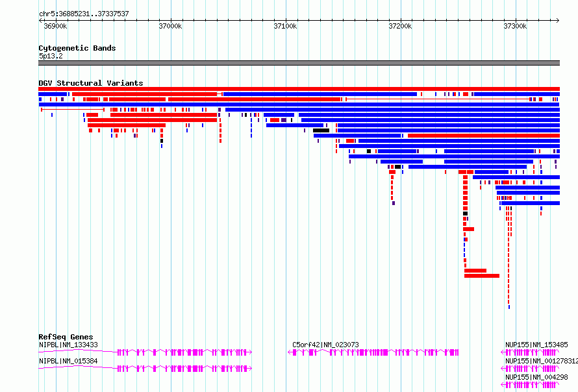Select the C5orf42|NM_023073 gene label
578x392 pixels.
[325, 345]
